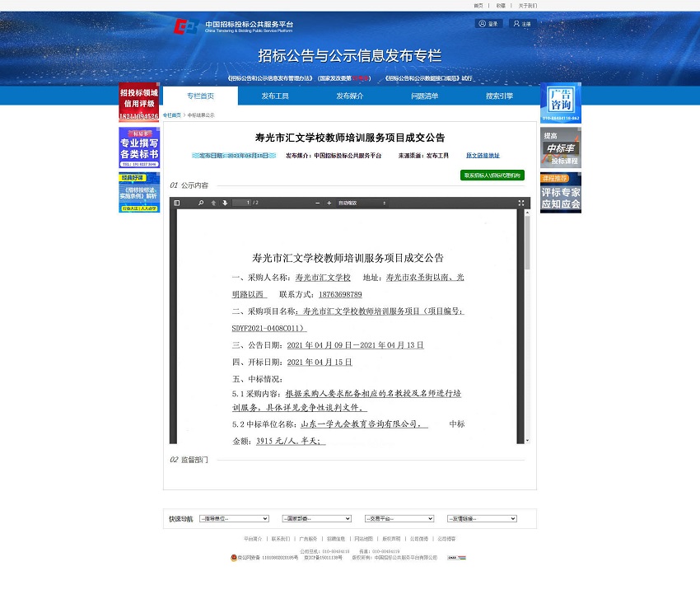The width and height of the screenshot is (700, 599).
Task: Open the 自动缩放 zoom dropdown
Action: pos(362,202)
